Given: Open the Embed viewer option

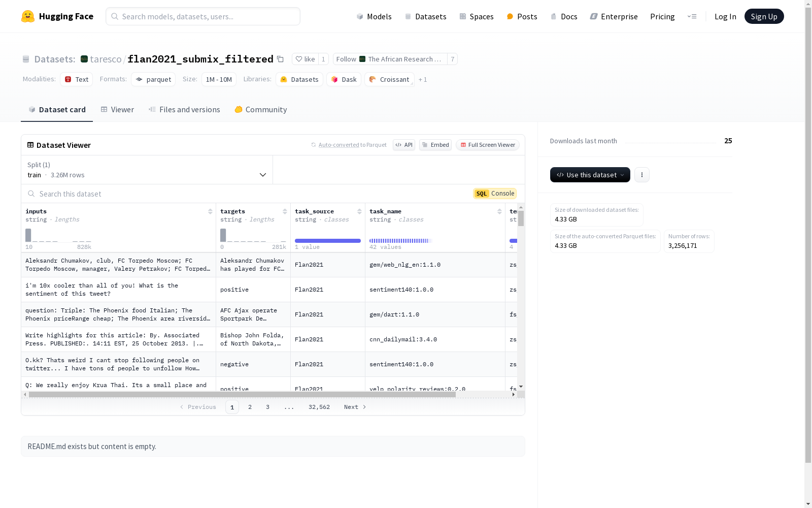Looking at the screenshot, I should [x=435, y=145].
